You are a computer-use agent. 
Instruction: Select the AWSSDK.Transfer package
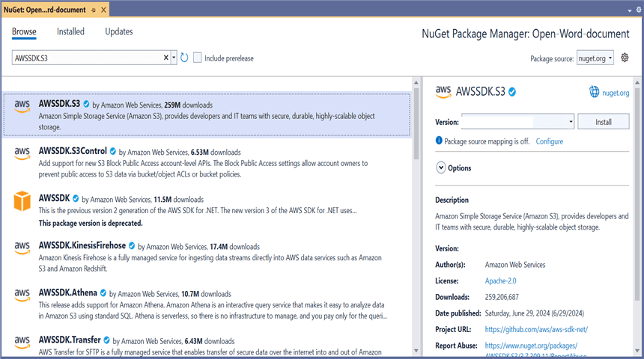207,345
